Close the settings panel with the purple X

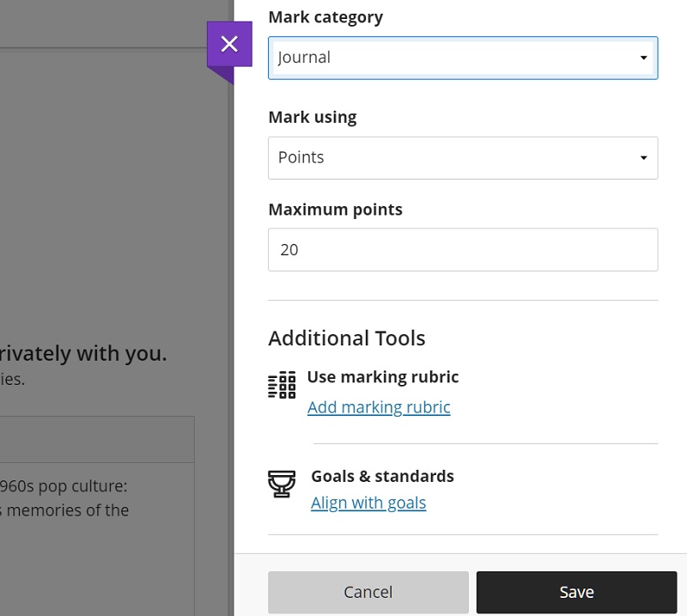click(229, 45)
